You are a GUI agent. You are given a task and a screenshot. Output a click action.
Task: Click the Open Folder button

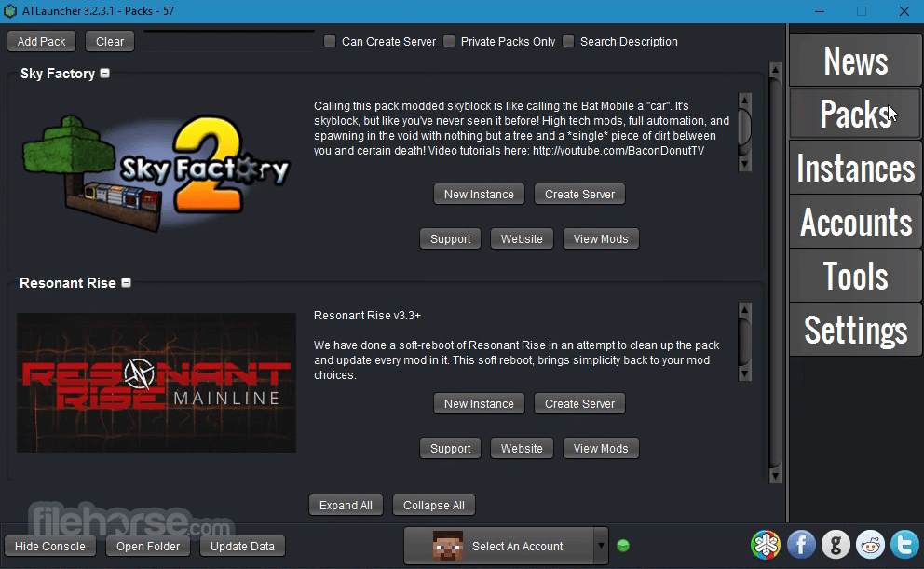[148, 546]
